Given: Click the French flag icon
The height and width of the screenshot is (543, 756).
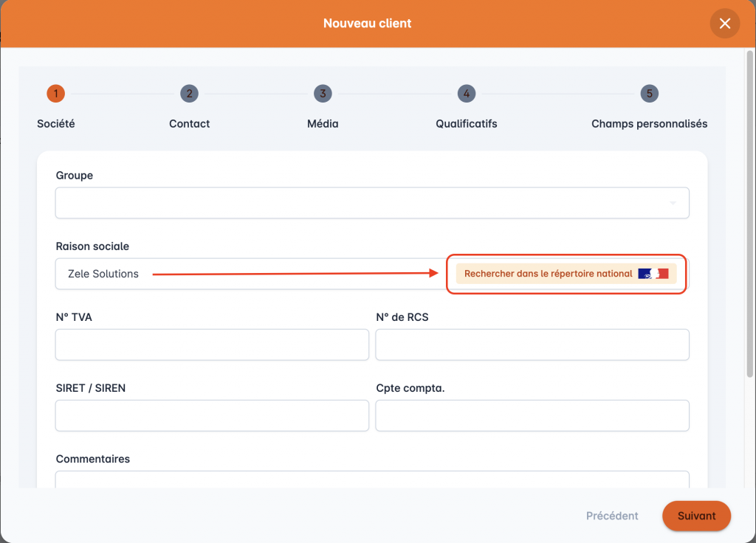Looking at the screenshot, I should coord(653,274).
